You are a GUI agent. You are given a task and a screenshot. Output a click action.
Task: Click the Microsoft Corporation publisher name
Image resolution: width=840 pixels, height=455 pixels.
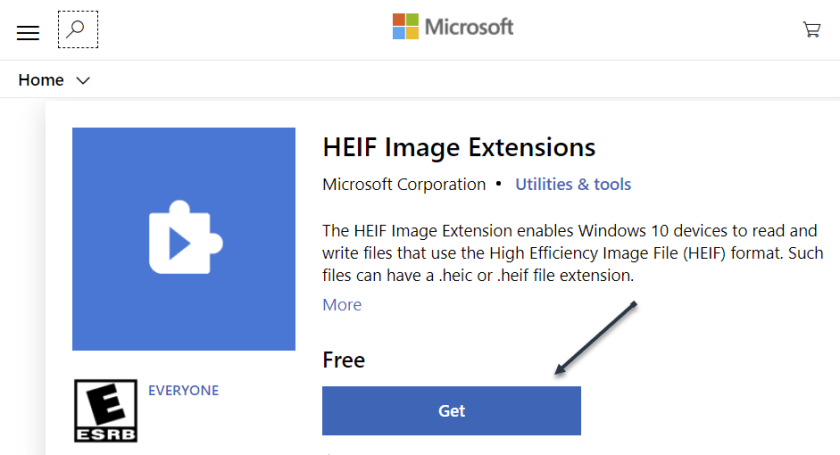404,184
